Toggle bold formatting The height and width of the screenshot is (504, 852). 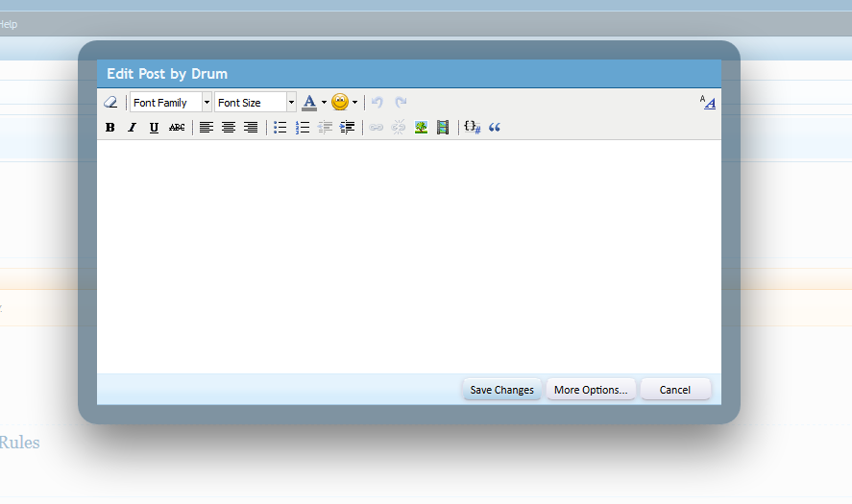pos(110,127)
